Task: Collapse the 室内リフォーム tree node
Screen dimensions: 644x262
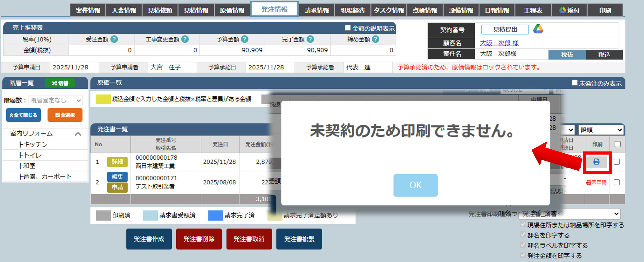Action: coord(78,134)
